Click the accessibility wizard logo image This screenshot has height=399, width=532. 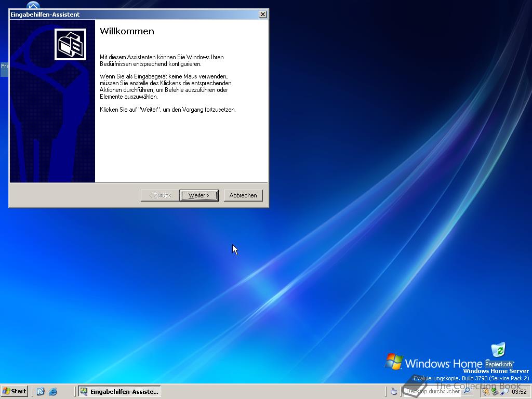(x=70, y=45)
